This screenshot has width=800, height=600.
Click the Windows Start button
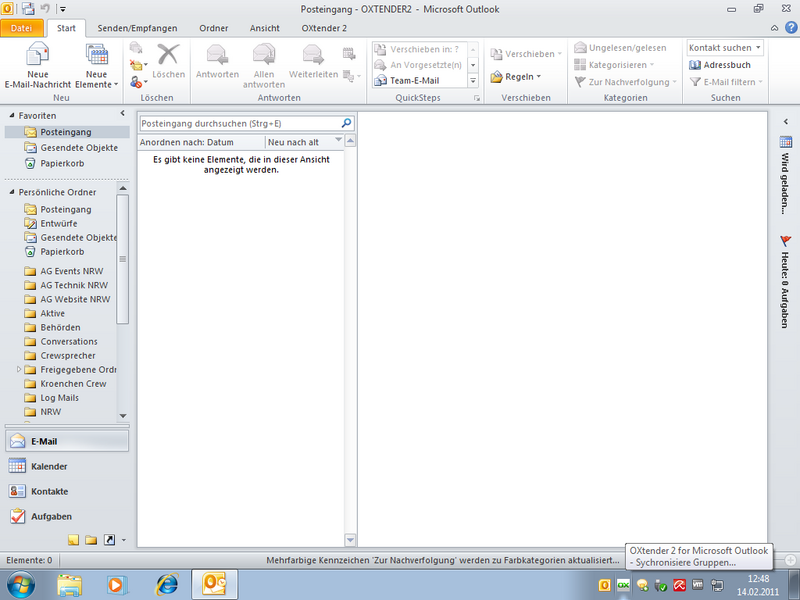tap(20, 585)
